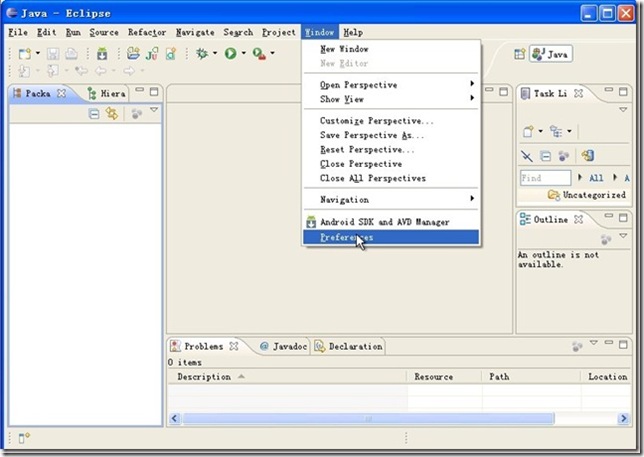Image resolution: width=644 pixels, height=457 pixels.
Task: Expand the Open Perspective submenu
Action: [x=391, y=85]
